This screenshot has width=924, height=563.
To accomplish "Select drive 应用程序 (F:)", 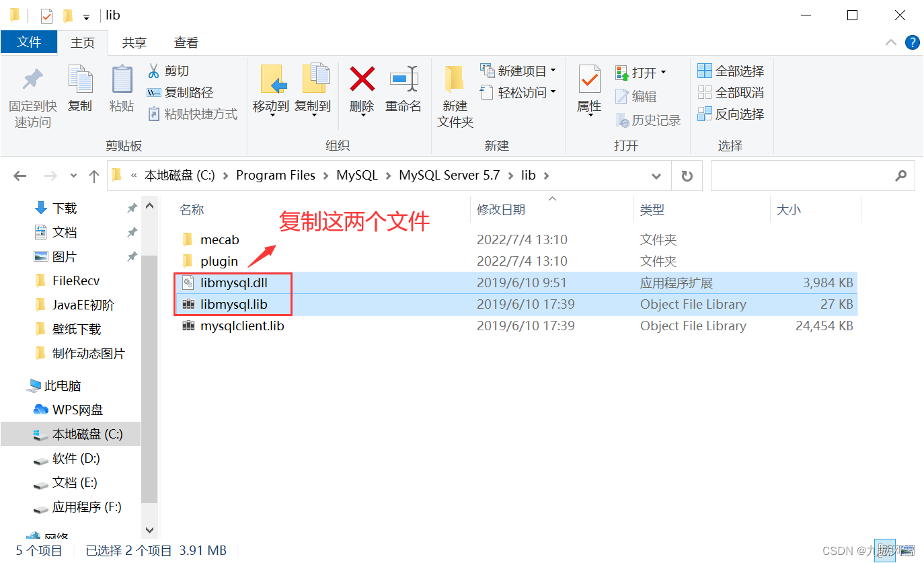I will tap(87, 506).
